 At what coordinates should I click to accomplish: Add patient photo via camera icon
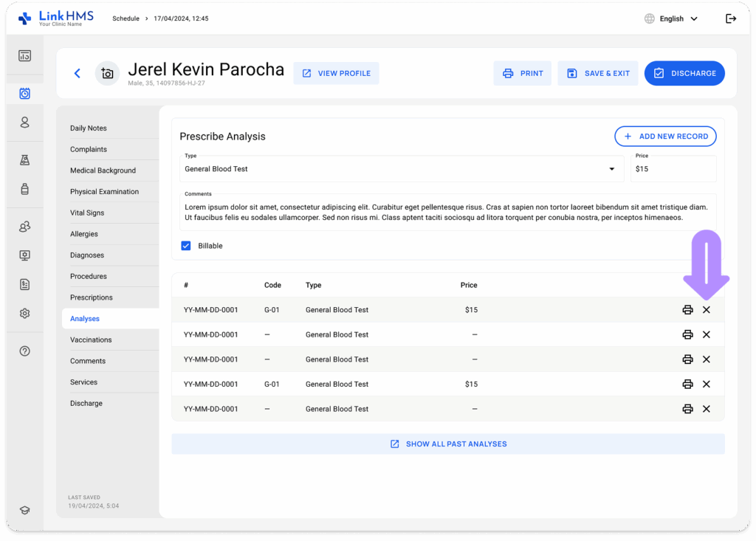107,73
